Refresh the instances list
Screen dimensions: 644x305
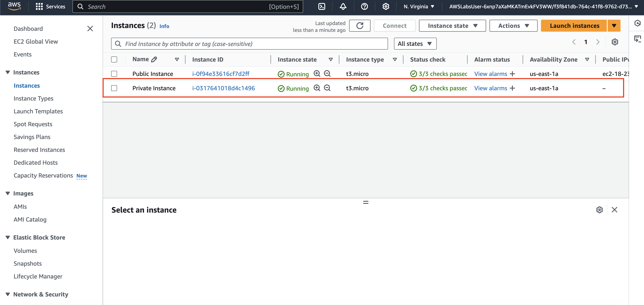(360, 26)
